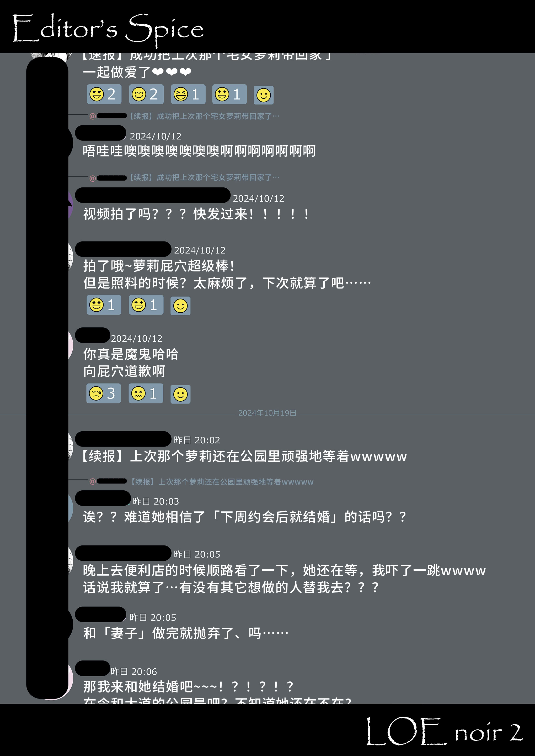This screenshot has width=535, height=756.
Task: Click the redacted username next to 昨日 20:06
Action: (93, 668)
